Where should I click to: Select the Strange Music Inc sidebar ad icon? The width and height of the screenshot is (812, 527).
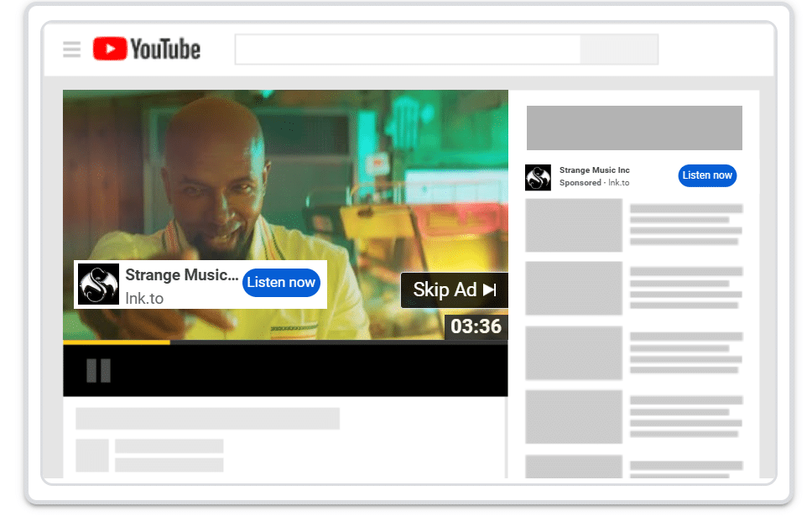[538, 177]
